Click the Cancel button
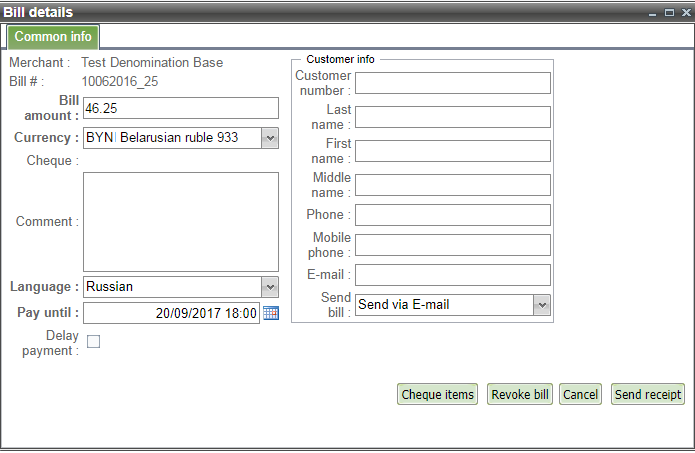 point(580,395)
